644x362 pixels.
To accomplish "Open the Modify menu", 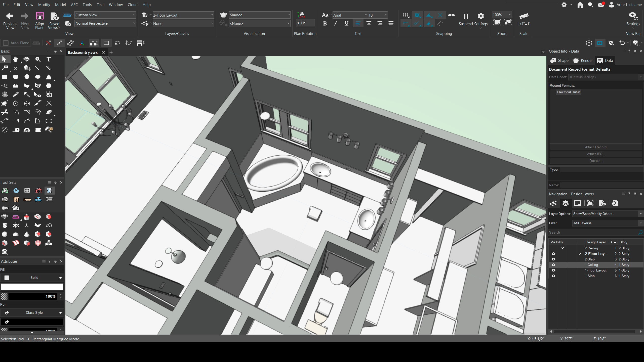I will [x=44, y=5].
